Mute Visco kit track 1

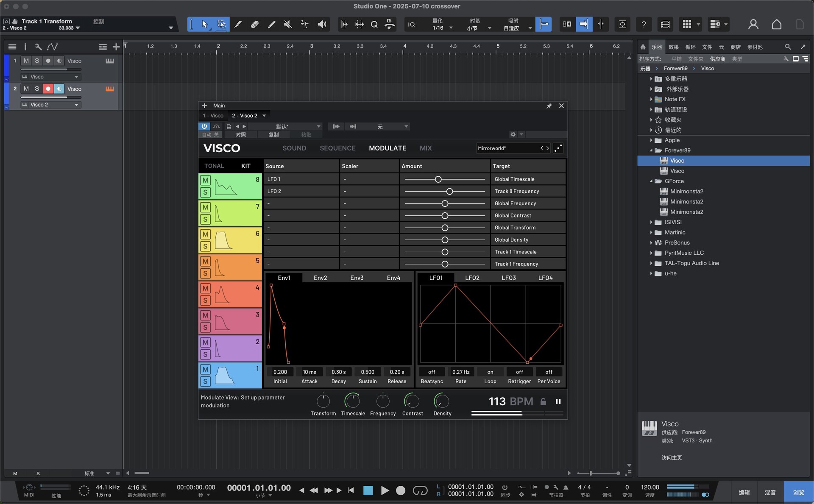(x=205, y=369)
